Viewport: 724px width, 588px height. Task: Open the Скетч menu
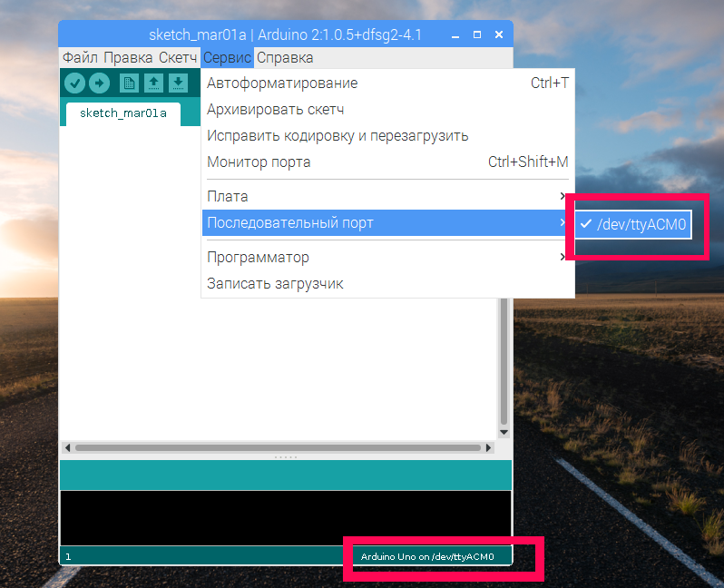coord(178,58)
